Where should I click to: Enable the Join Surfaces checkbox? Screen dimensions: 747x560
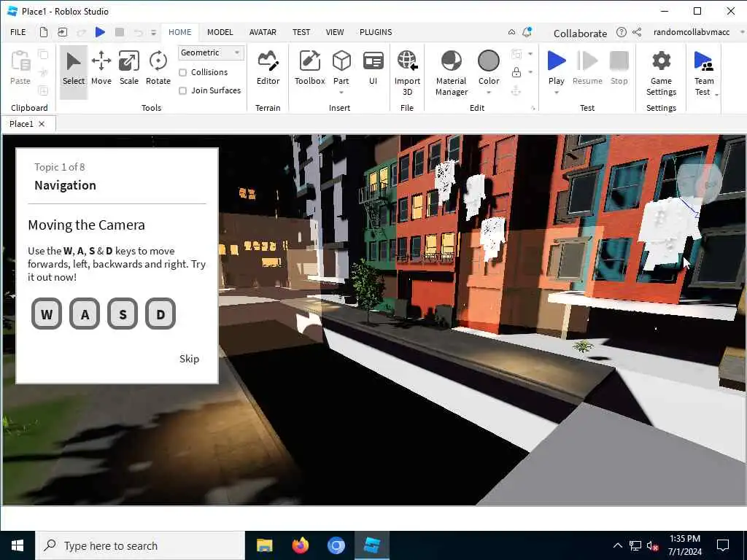pos(182,90)
